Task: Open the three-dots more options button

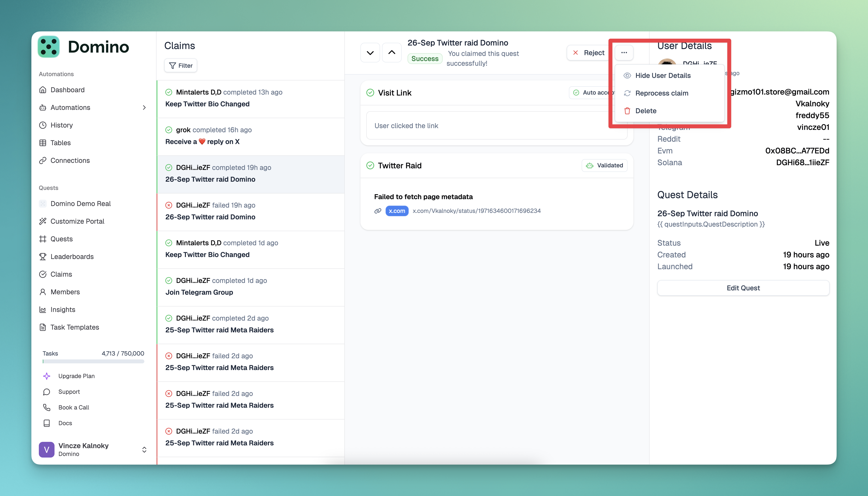Action: pos(624,53)
